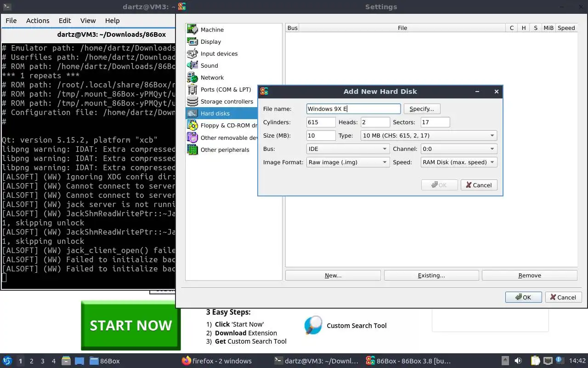Click the Remove hard disk button
Image resolution: width=588 pixels, height=368 pixels.
pos(530,276)
